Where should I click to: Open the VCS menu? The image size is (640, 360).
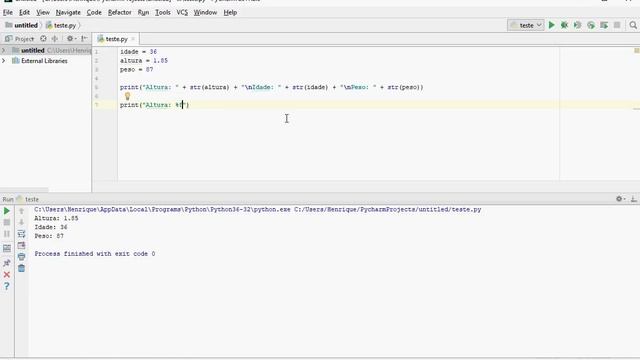182,13
